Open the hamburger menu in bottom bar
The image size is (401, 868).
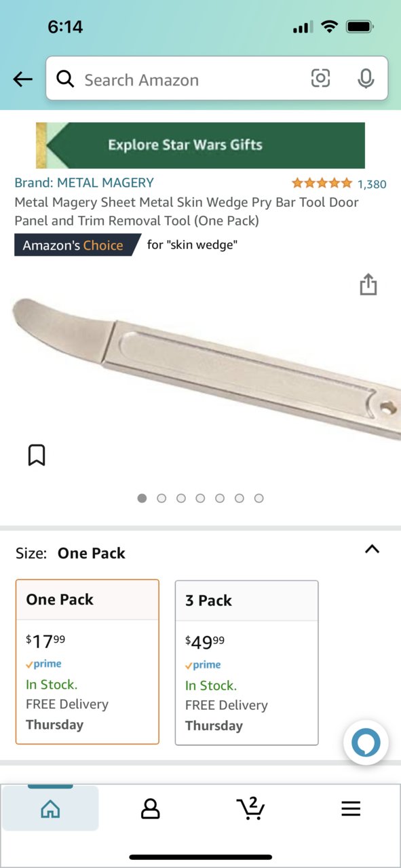coord(351,808)
